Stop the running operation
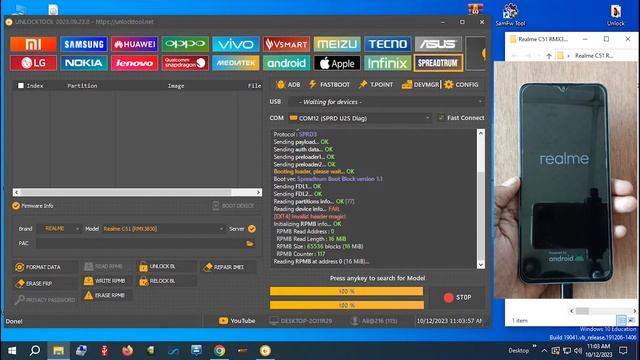The width and height of the screenshot is (640, 360). [x=458, y=298]
